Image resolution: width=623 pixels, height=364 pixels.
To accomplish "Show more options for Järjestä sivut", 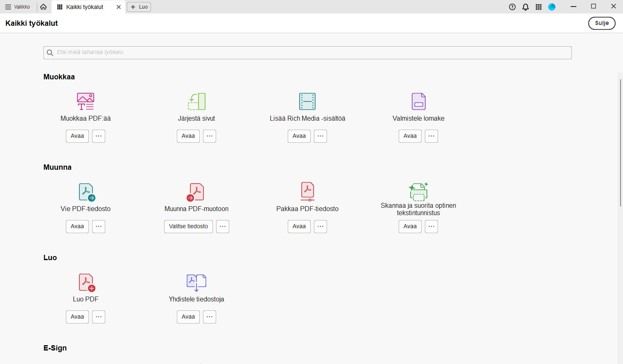I will (210, 136).
